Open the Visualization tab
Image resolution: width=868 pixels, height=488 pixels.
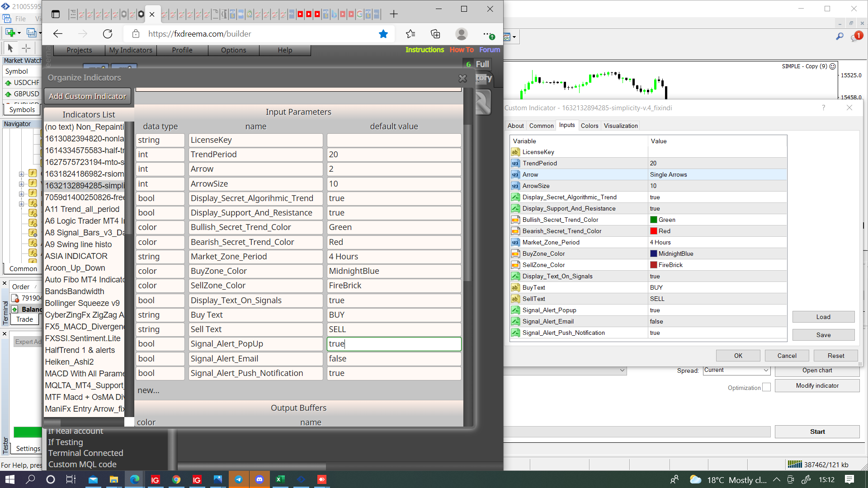click(x=621, y=126)
